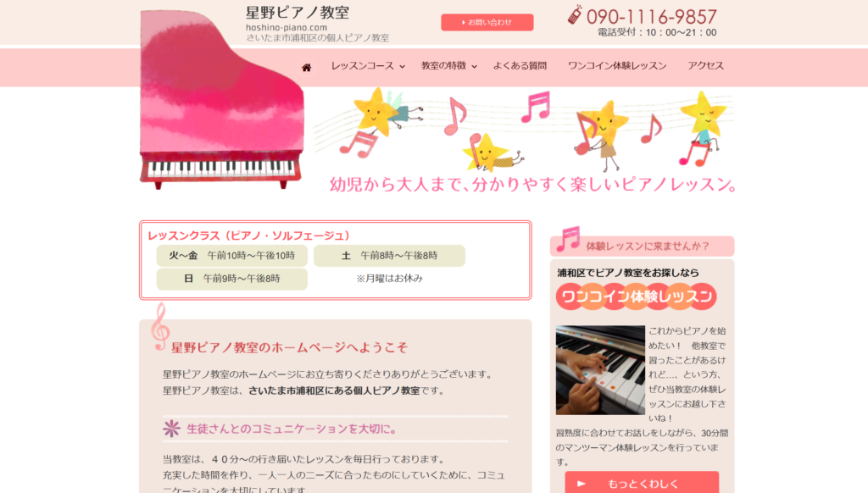Expand the 教室の特徴 dropdown menu
This screenshot has height=493, width=868.
pos(449,66)
